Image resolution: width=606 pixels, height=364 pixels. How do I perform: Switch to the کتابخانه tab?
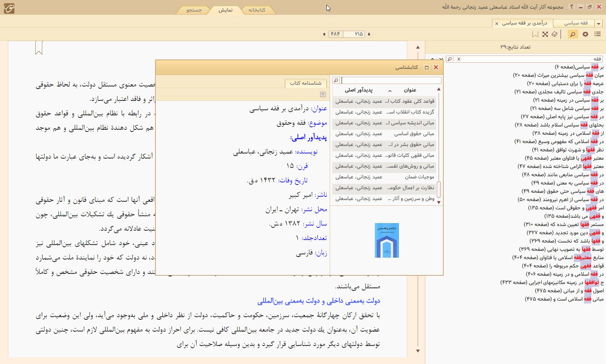[257, 10]
